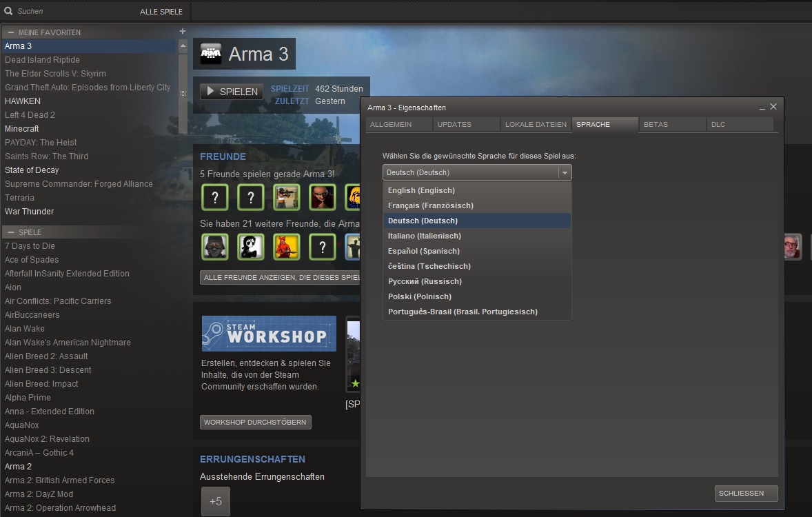Choose Italiano (Italienisch) from language list
Viewport: 812px width, 517px height.
(477, 236)
